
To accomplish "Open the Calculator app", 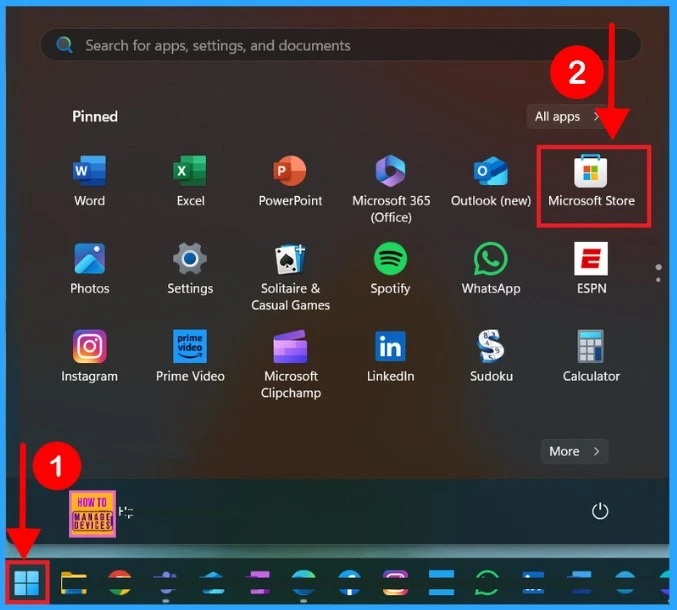I will tap(591, 357).
